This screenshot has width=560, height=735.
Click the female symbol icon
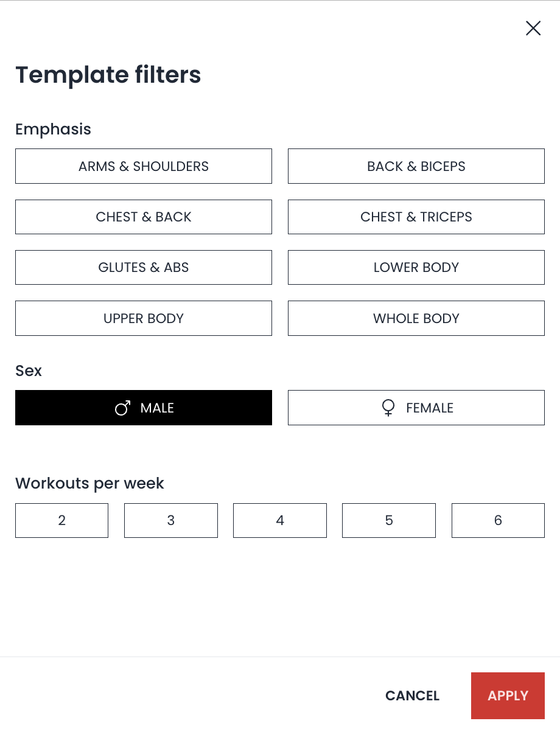tap(388, 408)
